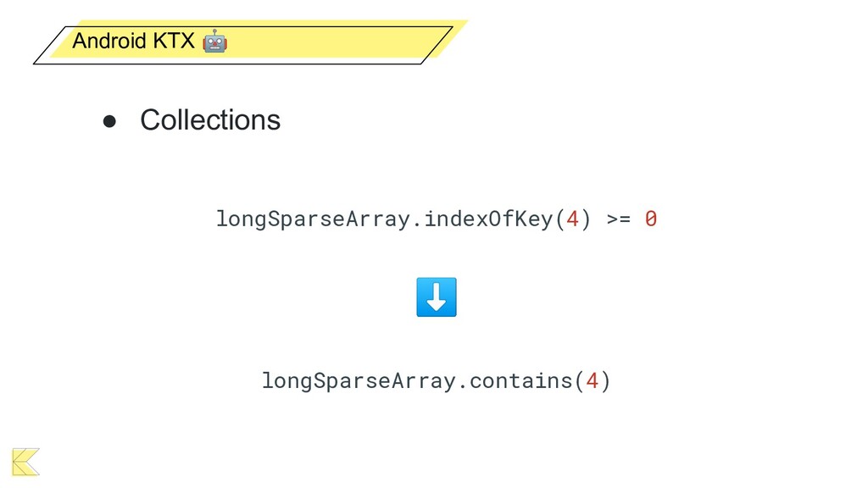Click the bullet point before Collections
Image resolution: width=868 pixels, height=488 pixels.
pyautogui.click(x=109, y=121)
